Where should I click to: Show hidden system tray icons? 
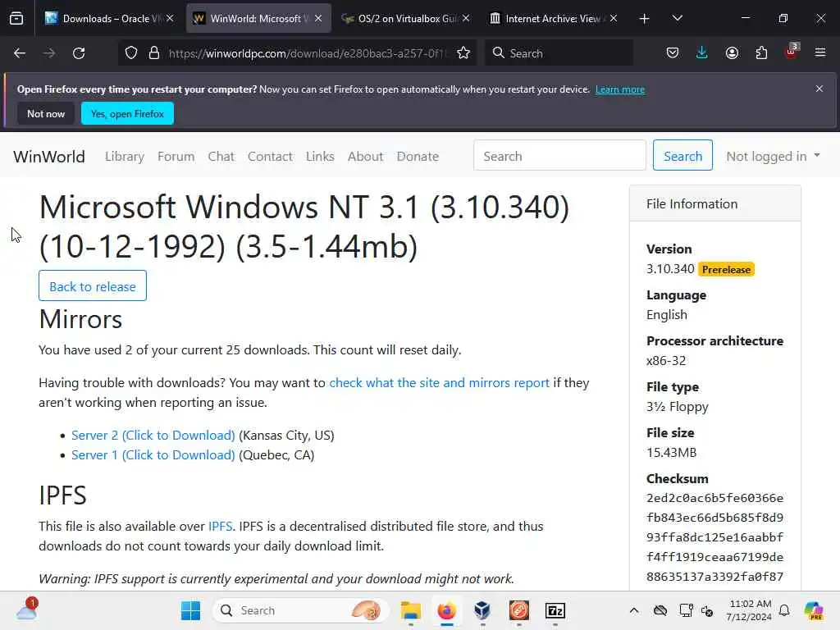point(634,610)
